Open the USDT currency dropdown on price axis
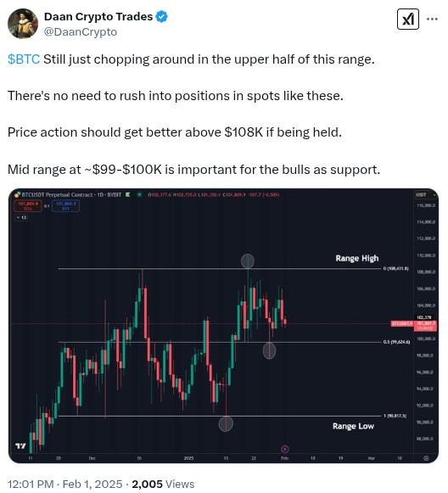The width and height of the screenshot is (448, 493). click(425, 195)
